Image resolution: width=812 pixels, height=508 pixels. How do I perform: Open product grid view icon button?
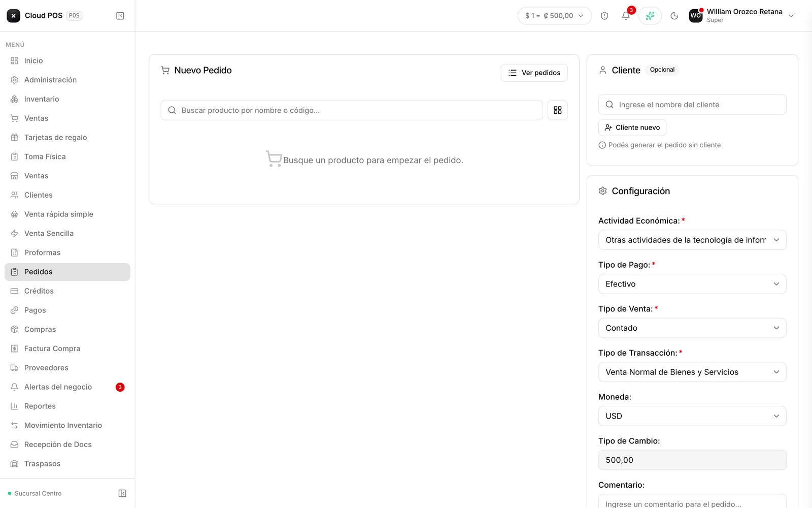coord(558,110)
